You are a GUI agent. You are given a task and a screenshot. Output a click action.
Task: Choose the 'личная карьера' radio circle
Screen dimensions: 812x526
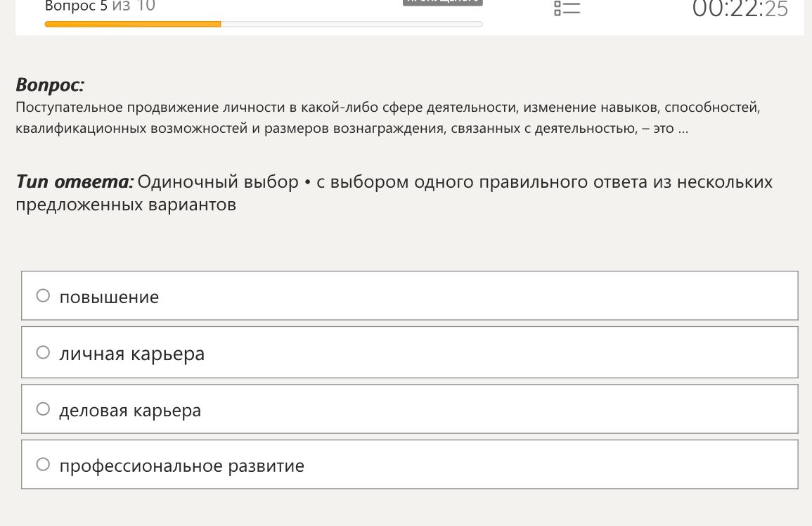pyautogui.click(x=43, y=352)
